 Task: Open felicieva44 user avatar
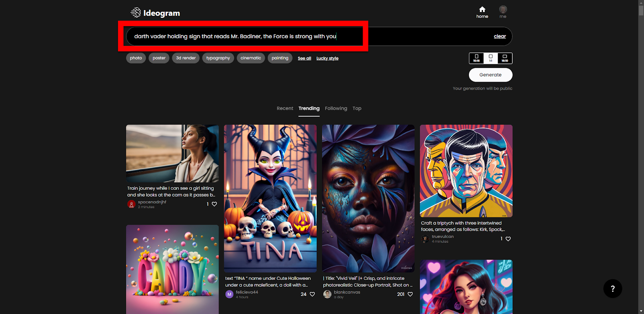(229, 294)
